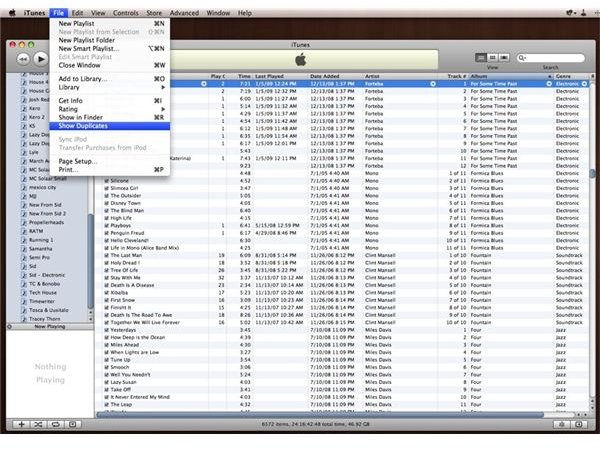Select the TC & Bonobo playlist

coord(44,284)
